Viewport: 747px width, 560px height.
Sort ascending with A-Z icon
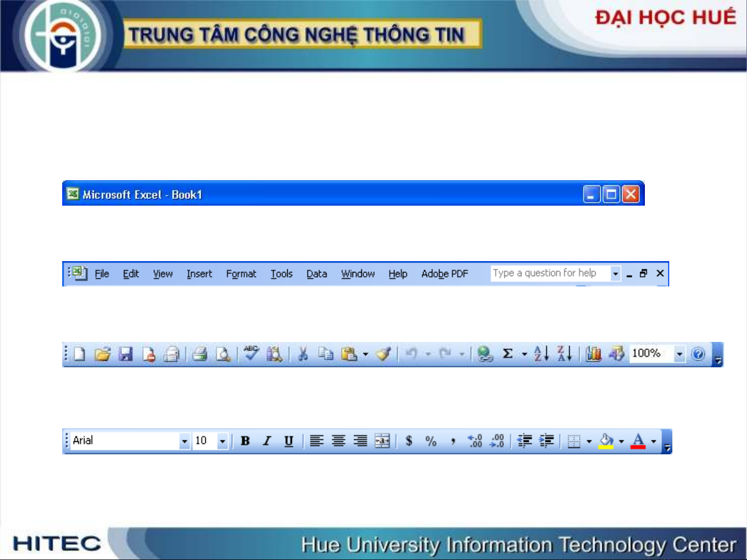point(541,354)
